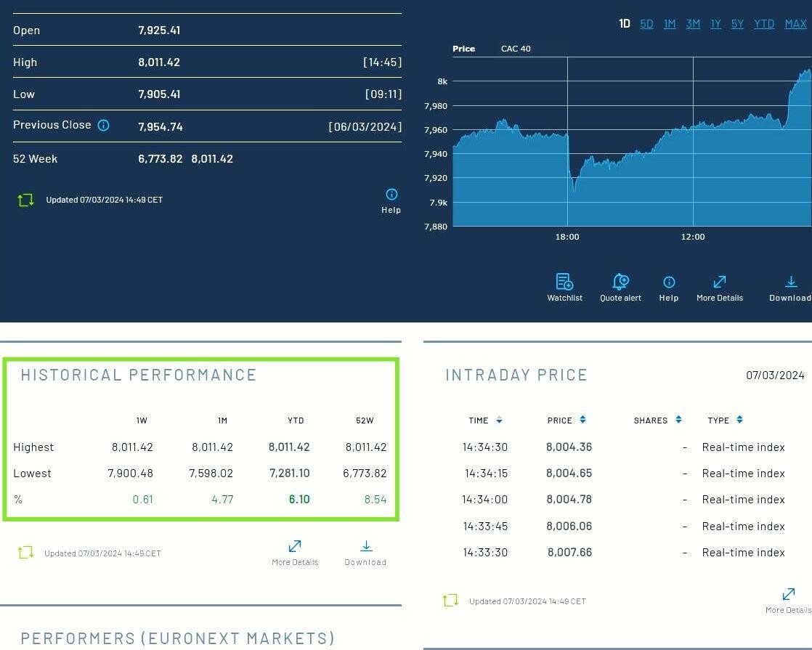Switch the chart to 5D range
The width and height of the screenshot is (812, 650).
click(x=646, y=24)
